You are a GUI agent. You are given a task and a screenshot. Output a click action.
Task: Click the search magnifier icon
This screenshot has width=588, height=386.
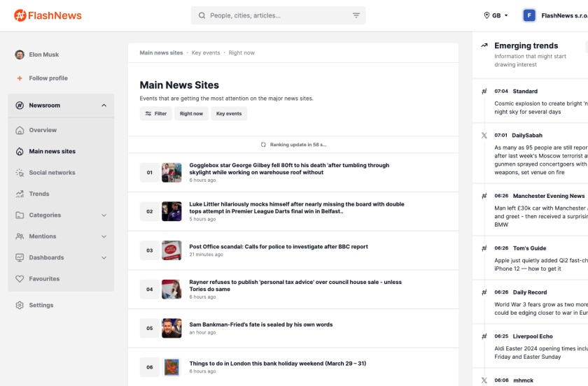tap(202, 15)
